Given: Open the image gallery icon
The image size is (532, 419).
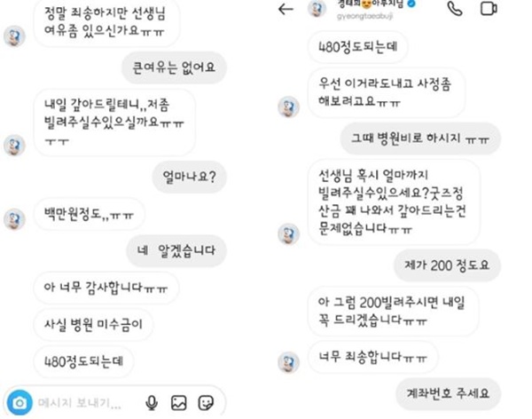Looking at the screenshot, I should 179,403.
